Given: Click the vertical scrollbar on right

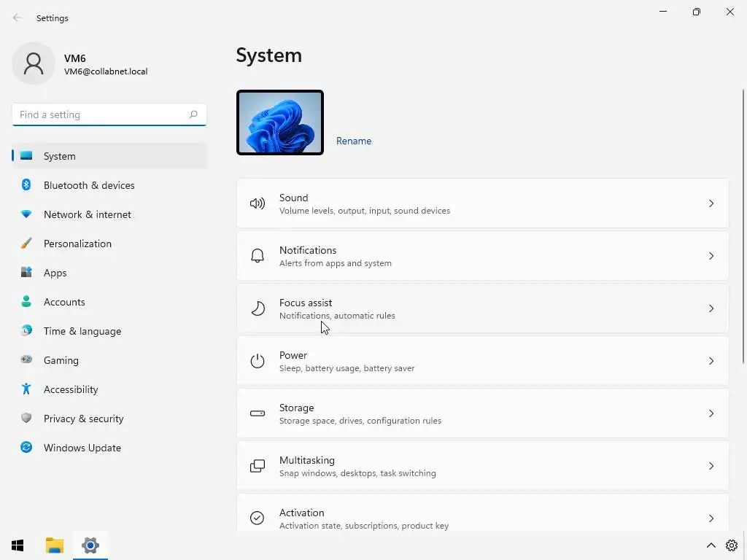Looking at the screenshot, I should pyautogui.click(x=743, y=227).
